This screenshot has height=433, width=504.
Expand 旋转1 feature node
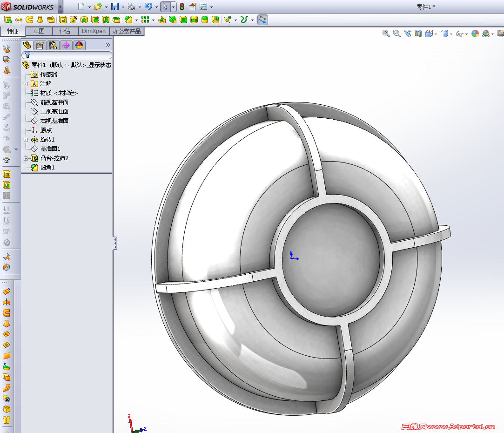coord(26,140)
